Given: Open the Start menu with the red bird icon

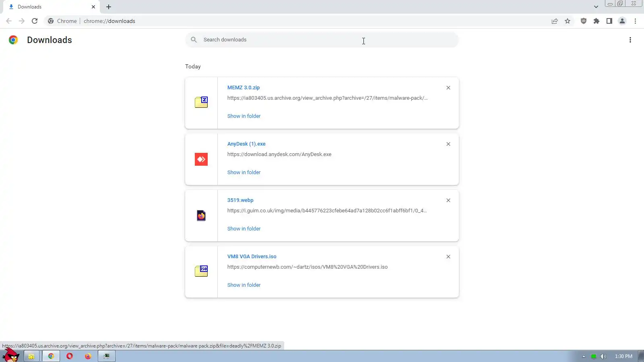Looking at the screenshot, I should tap(11, 356).
